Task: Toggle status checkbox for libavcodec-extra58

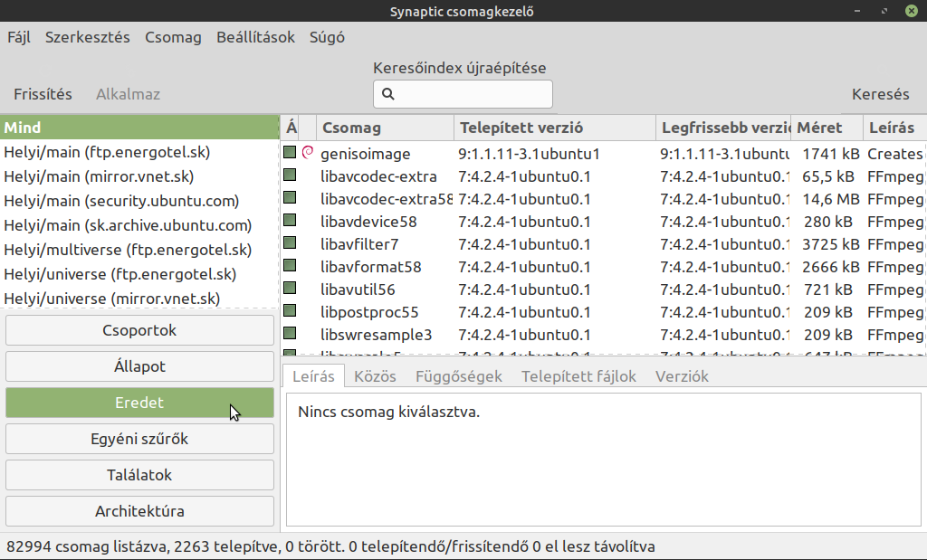Action: [290, 197]
